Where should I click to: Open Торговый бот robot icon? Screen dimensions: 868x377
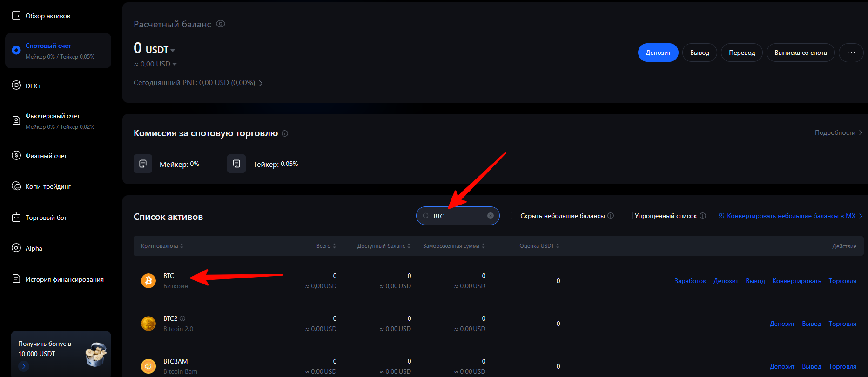pyautogui.click(x=16, y=218)
